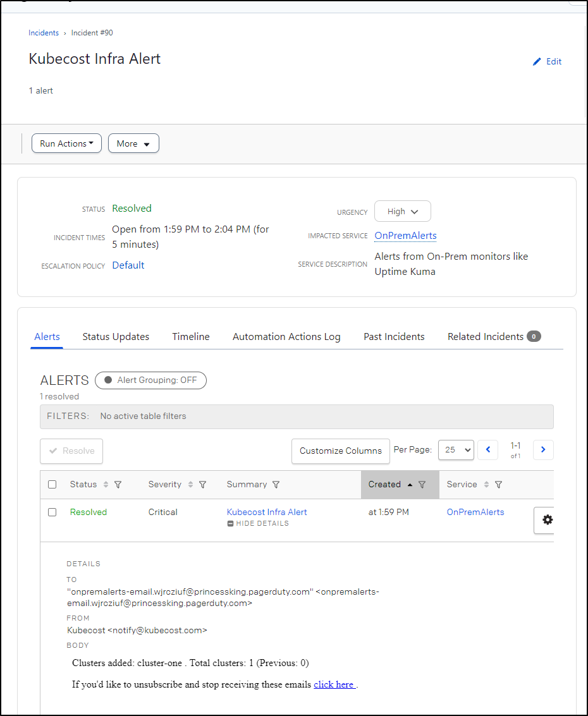Filter alerts by Severity funnel icon

click(x=203, y=485)
